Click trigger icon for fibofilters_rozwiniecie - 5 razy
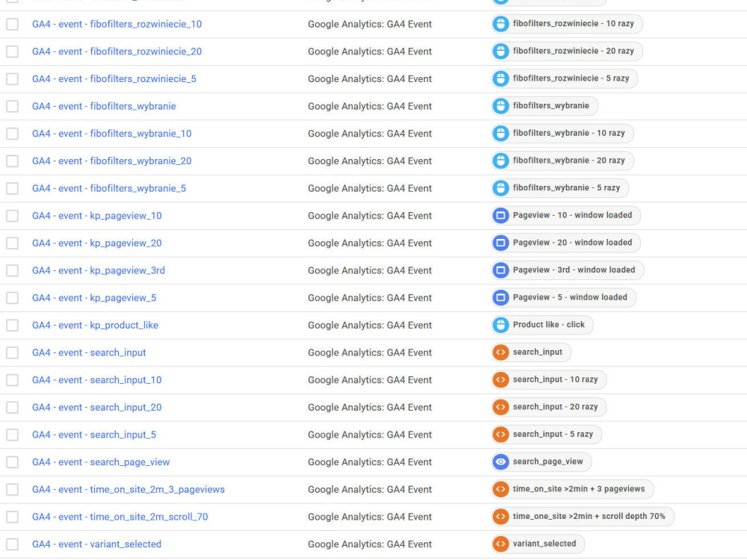747x560 pixels. point(500,78)
